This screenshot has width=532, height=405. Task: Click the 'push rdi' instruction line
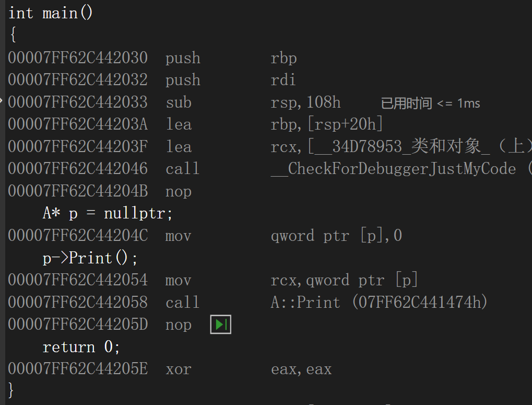[x=151, y=80]
